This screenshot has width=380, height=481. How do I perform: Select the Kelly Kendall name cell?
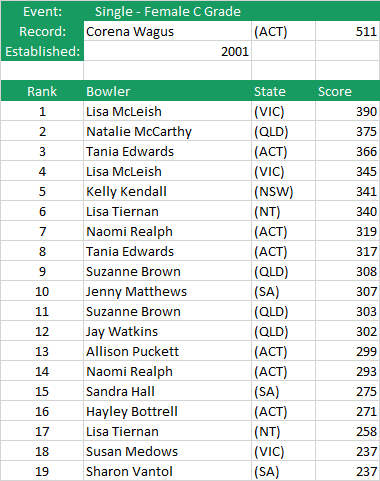tap(167, 191)
